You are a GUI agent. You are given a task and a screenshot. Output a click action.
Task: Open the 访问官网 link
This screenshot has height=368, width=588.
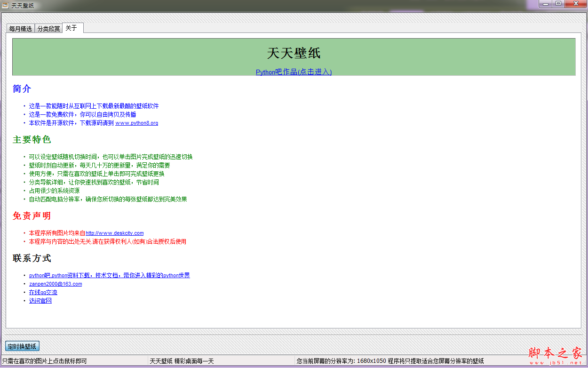(x=40, y=301)
